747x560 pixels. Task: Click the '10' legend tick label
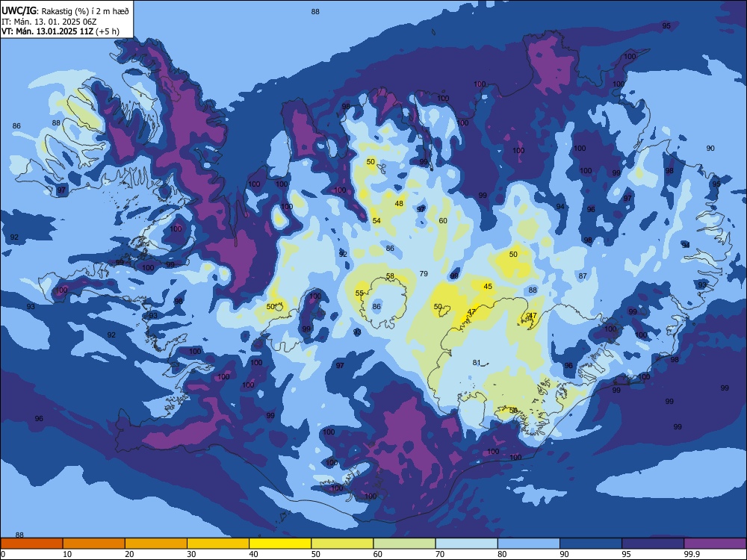coord(67,554)
